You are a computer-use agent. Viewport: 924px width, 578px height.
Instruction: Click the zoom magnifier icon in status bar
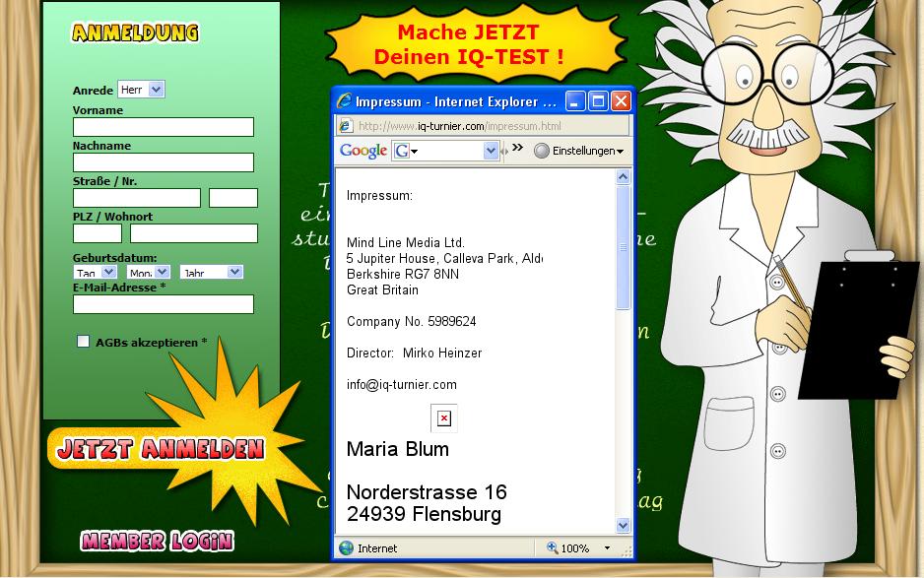(x=553, y=548)
